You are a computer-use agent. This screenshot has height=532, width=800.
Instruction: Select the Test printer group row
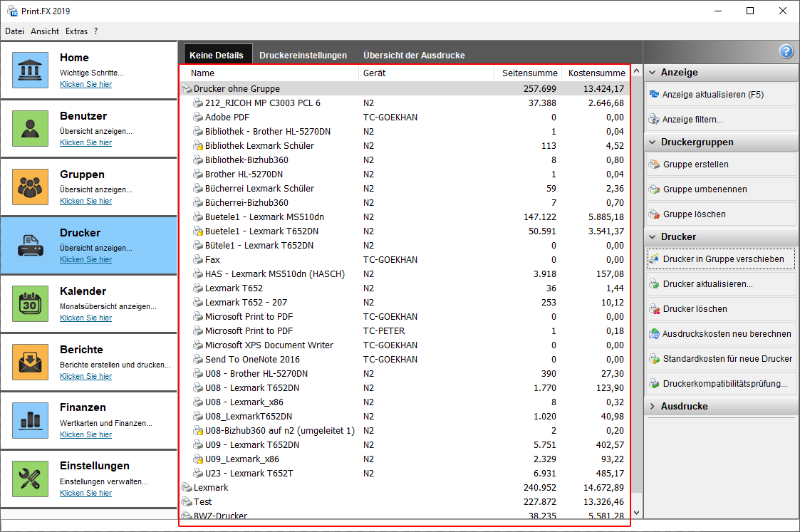coord(405,502)
